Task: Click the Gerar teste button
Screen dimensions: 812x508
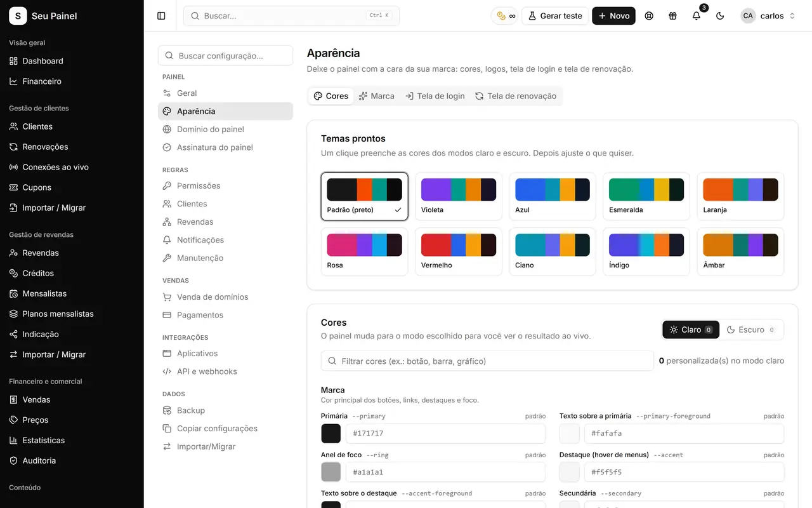Action: point(555,16)
